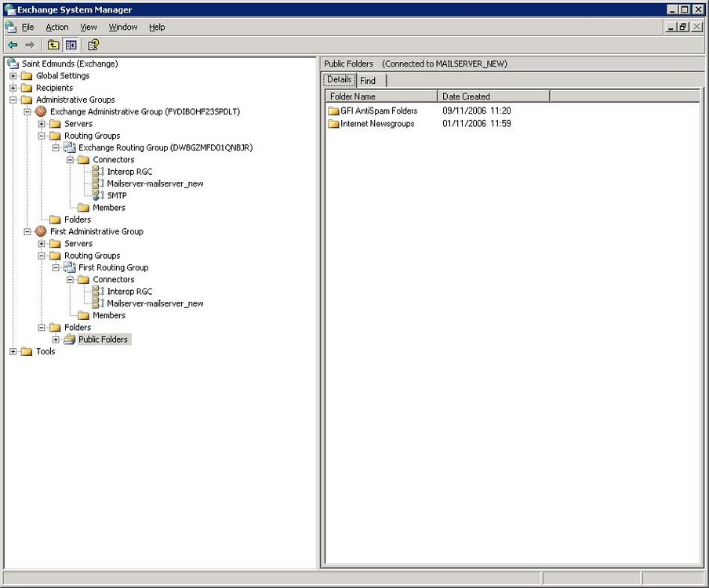
Task: Click the First Administrative Group globe icon
Action: point(41,231)
